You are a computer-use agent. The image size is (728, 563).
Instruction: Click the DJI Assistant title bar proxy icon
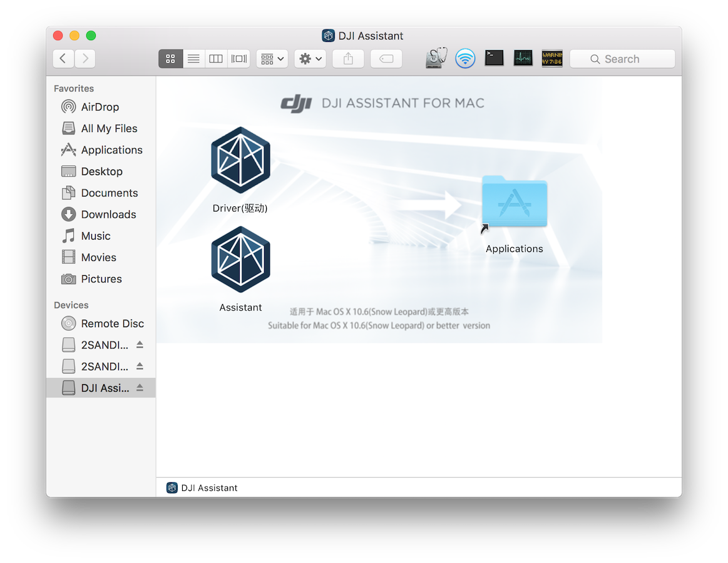tap(328, 36)
